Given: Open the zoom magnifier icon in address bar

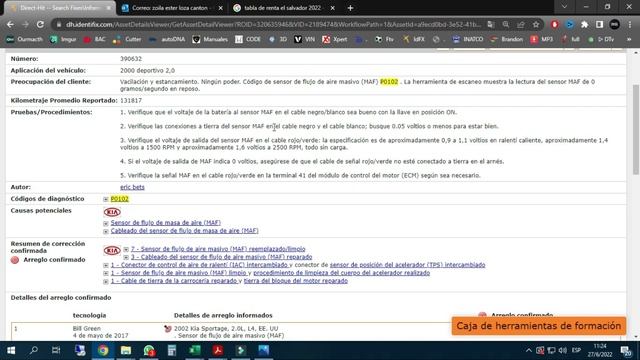Looking at the screenshot, I should [x=506, y=24].
